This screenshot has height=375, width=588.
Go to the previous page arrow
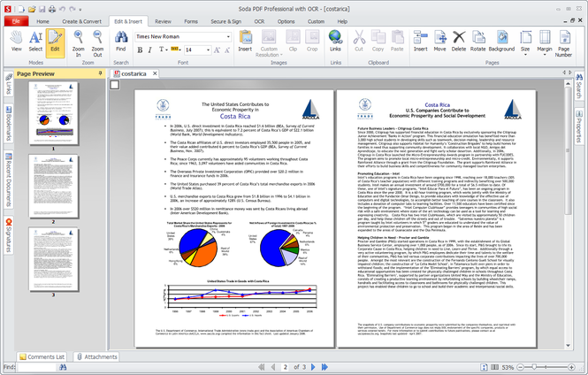point(273,367)
